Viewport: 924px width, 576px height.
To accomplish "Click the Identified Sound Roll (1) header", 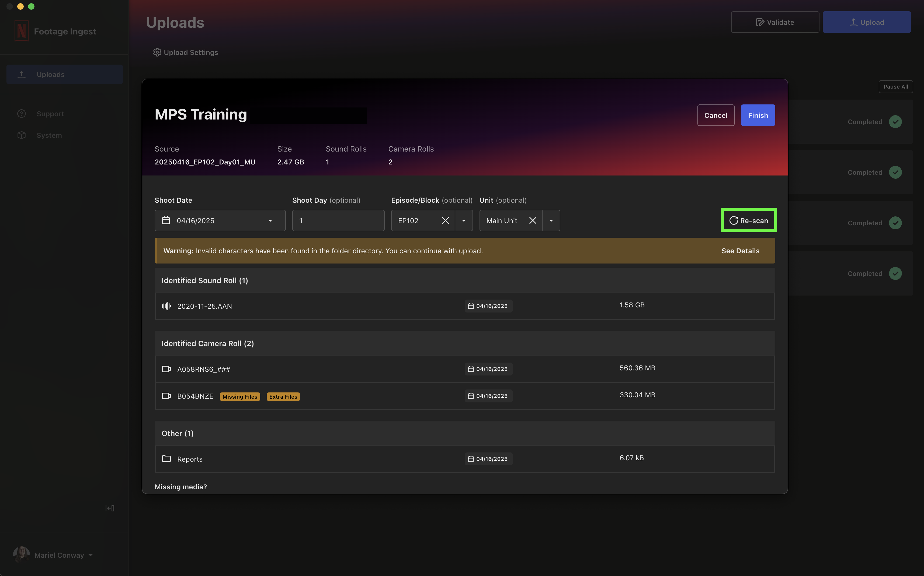I will click(465, 280).
